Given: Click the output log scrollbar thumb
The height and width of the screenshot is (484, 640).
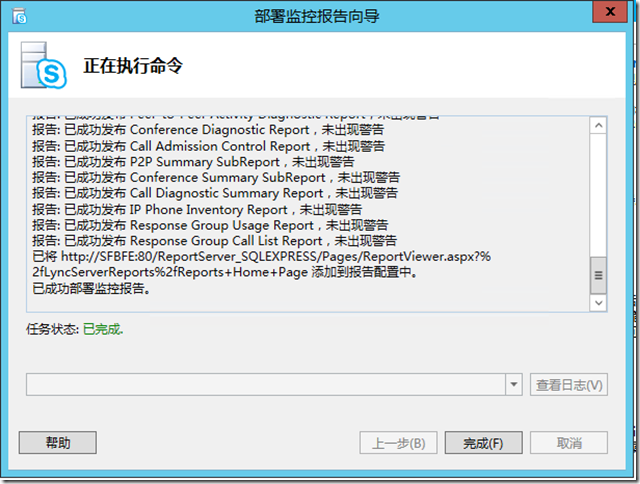Looking at the screenshot, I should click(598, 275).
